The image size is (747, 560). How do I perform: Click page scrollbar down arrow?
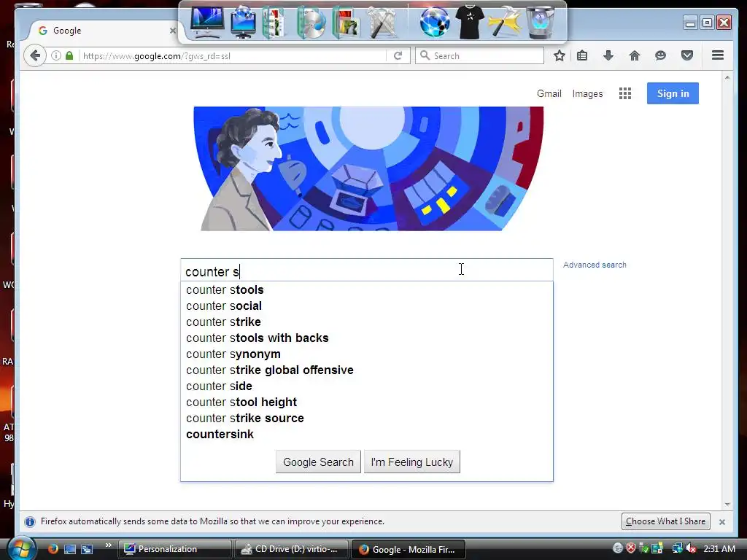pos(727,505)
